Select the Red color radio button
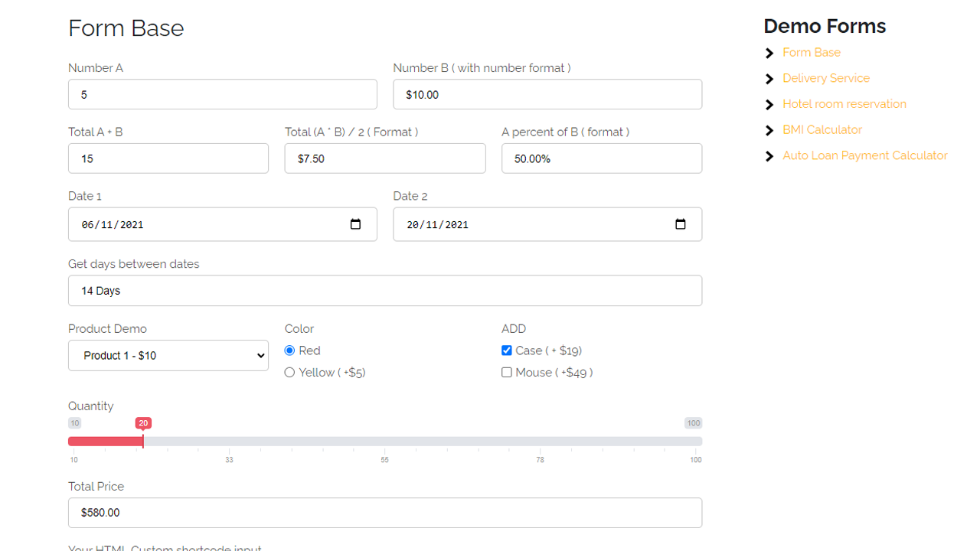The image size is (980, 551). [289, 350]
